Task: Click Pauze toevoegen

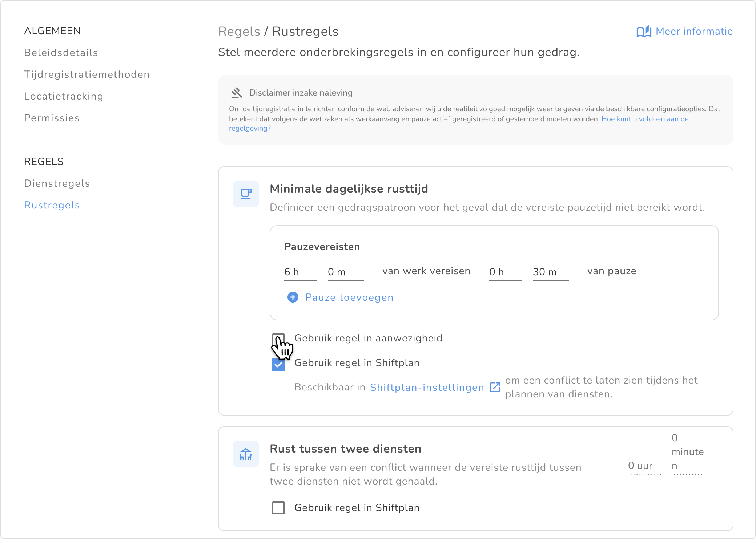Action: 349,297
